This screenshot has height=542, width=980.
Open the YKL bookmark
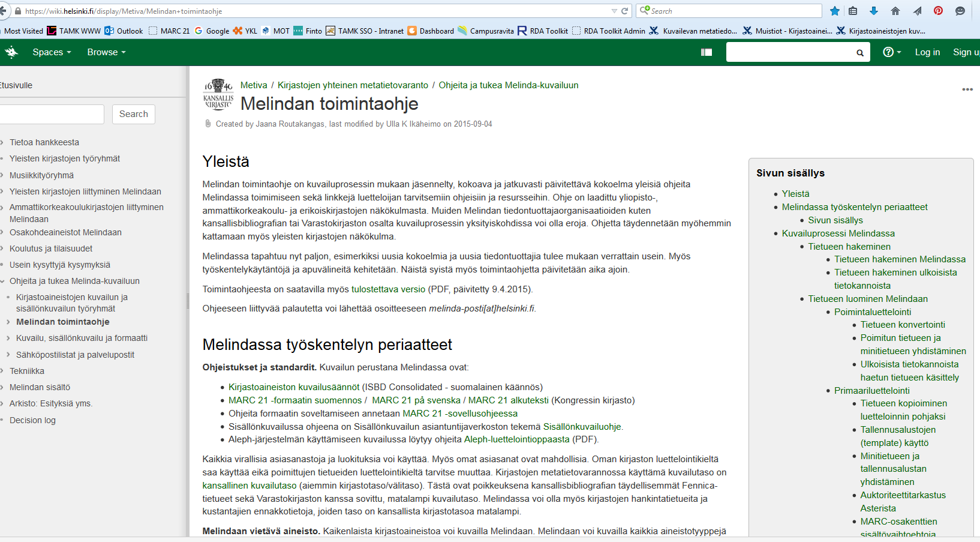245,31
